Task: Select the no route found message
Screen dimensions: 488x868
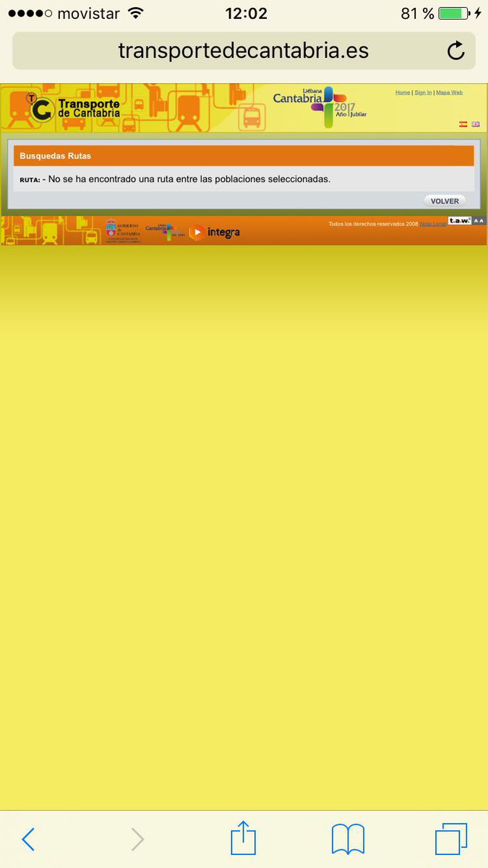Action: (189, 179)
